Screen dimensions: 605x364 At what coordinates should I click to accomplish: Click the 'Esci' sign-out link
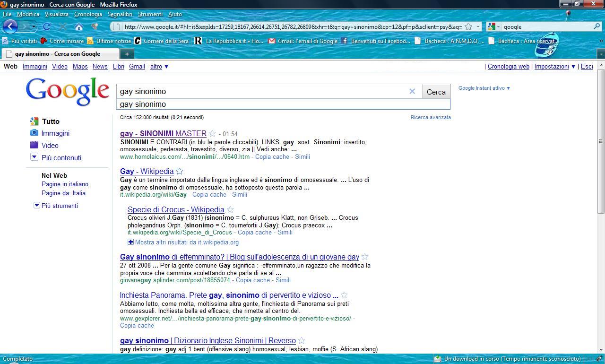click(x=587, y=67)
